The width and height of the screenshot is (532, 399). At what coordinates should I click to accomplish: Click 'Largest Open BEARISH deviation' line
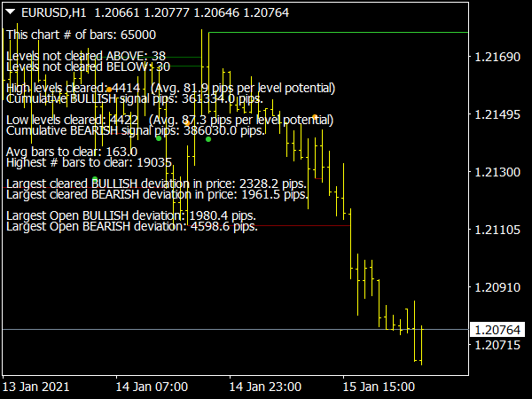point(132,226)
